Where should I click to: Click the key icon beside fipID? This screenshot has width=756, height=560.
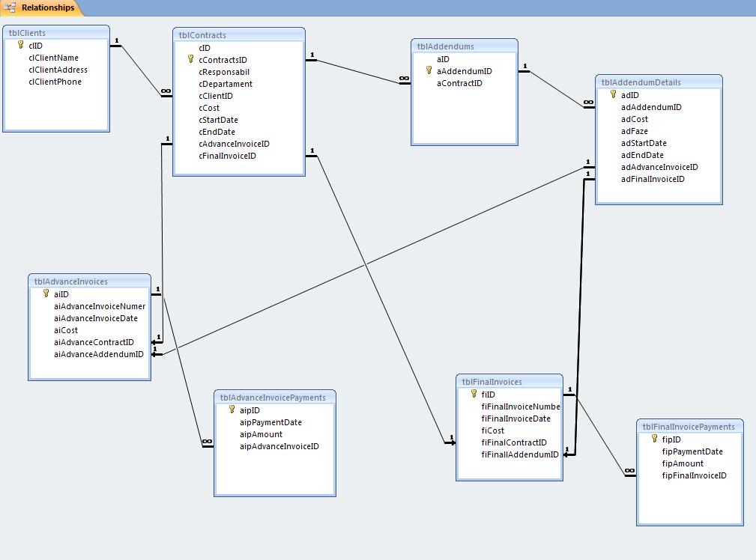(x=654, y=439)
